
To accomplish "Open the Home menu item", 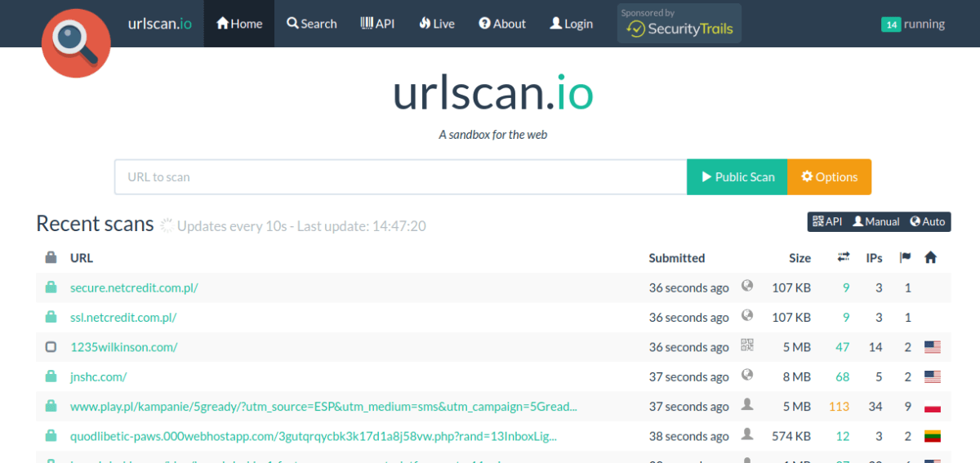I will [239, 24].
